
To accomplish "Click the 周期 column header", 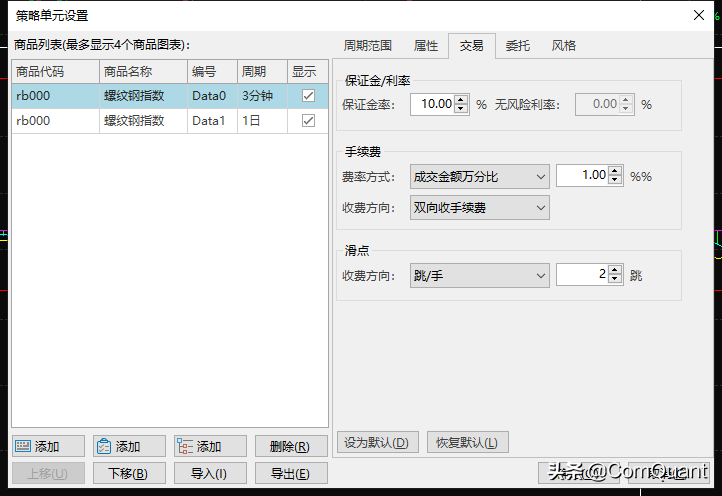I will click(x=262, y=71).
